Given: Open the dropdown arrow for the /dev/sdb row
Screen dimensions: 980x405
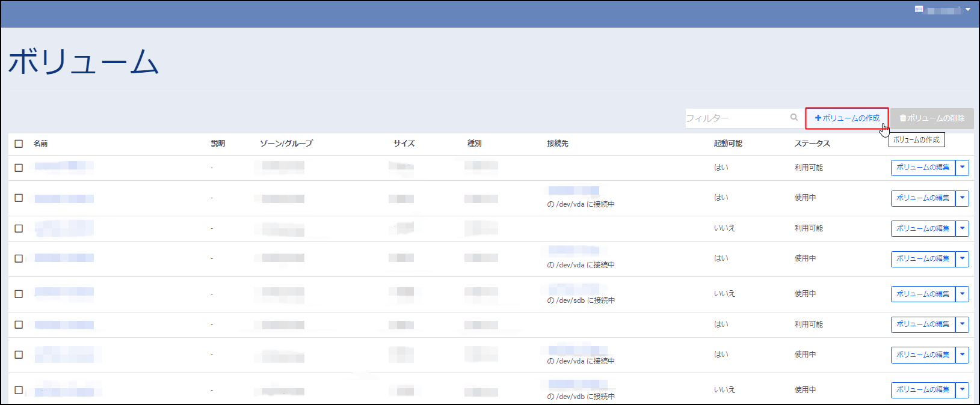Looking at the screenshot, I should (963, 294).
